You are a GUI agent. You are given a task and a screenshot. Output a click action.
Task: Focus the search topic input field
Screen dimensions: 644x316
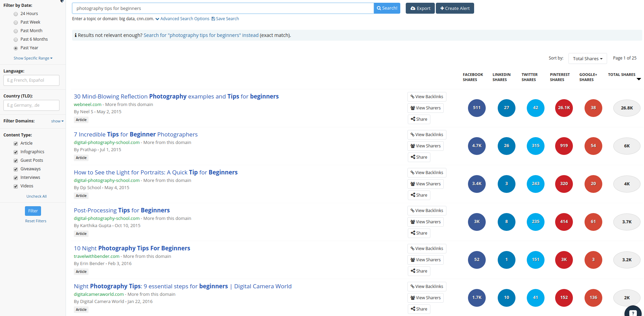coord(223,8)
